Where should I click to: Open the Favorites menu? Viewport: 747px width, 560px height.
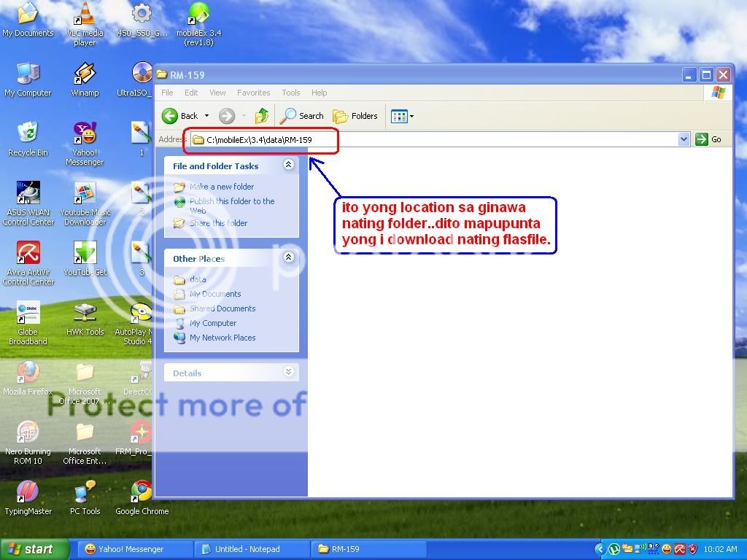point(253,93)
